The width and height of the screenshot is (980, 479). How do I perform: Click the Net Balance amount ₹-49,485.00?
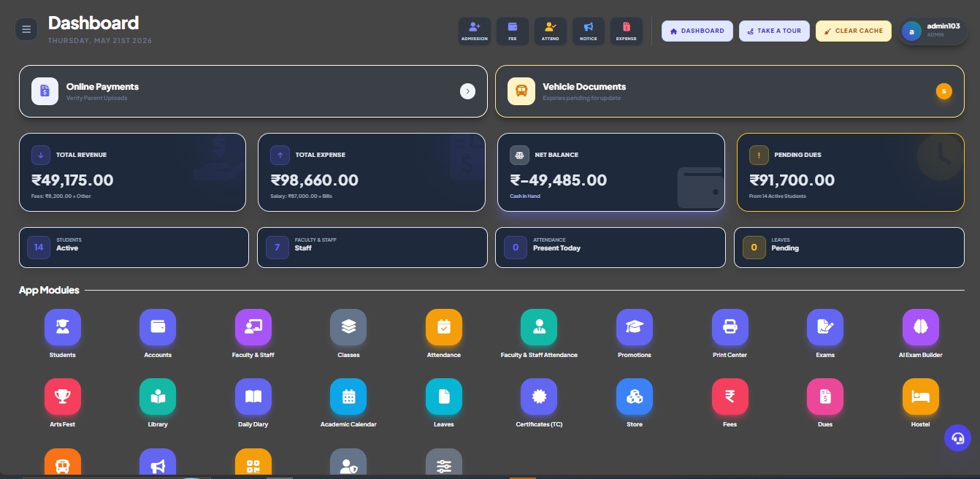pyautogui.click(x=558, y=180)
